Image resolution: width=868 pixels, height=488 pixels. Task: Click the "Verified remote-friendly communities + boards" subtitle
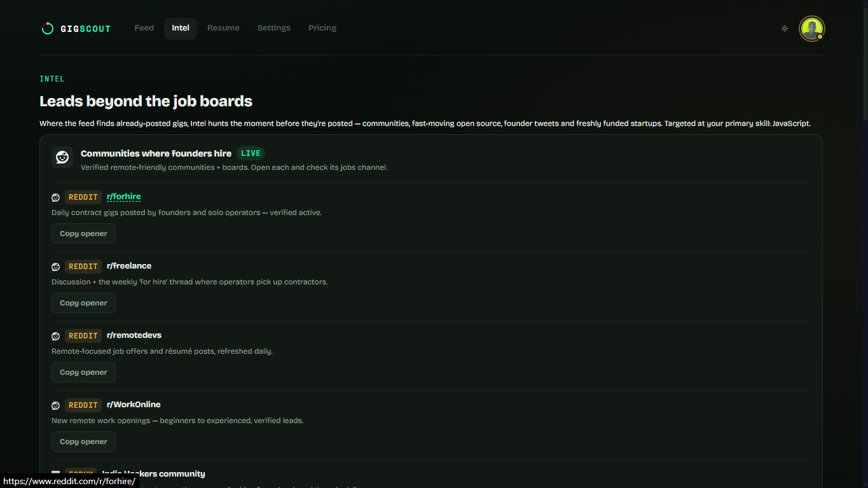(234, 167)
